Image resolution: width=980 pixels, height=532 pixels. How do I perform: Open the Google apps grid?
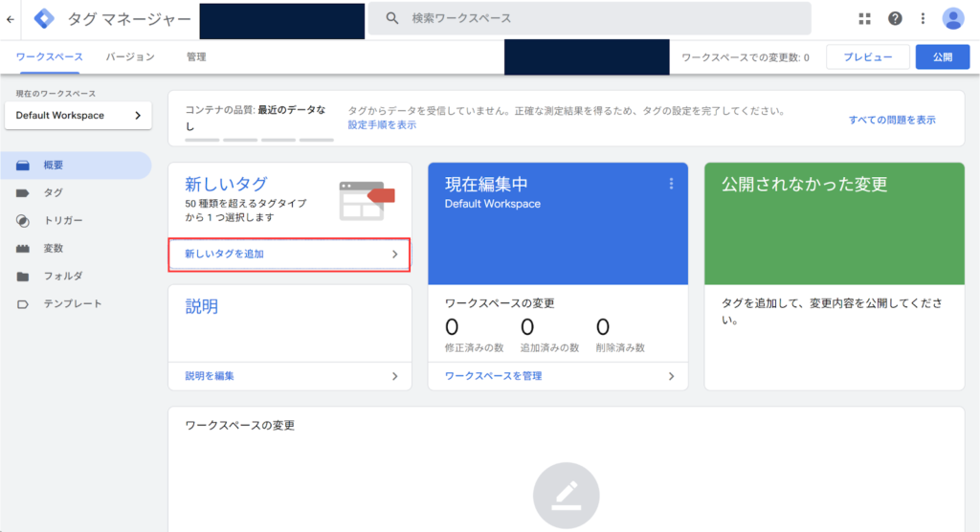pos(865,18)
